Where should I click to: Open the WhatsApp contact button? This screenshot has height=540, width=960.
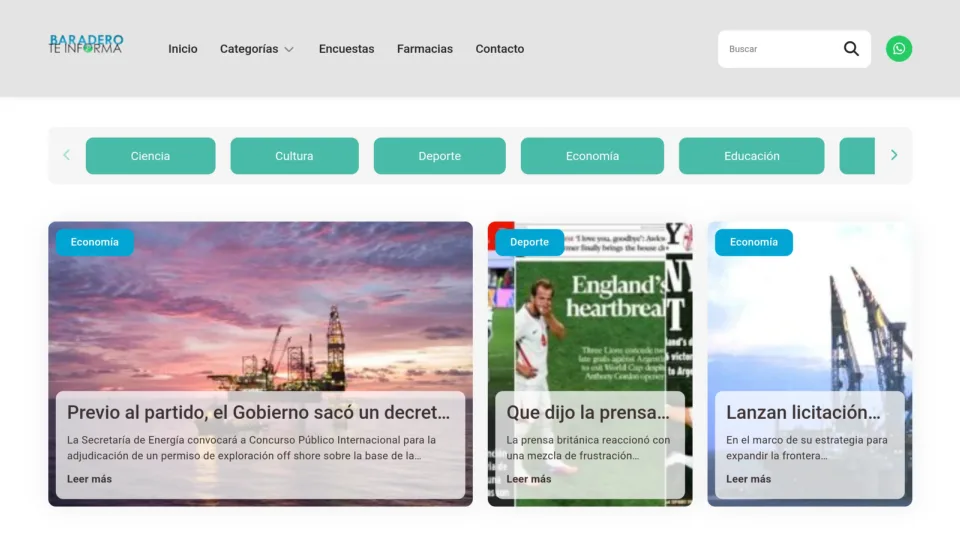(x=898, y=48)
